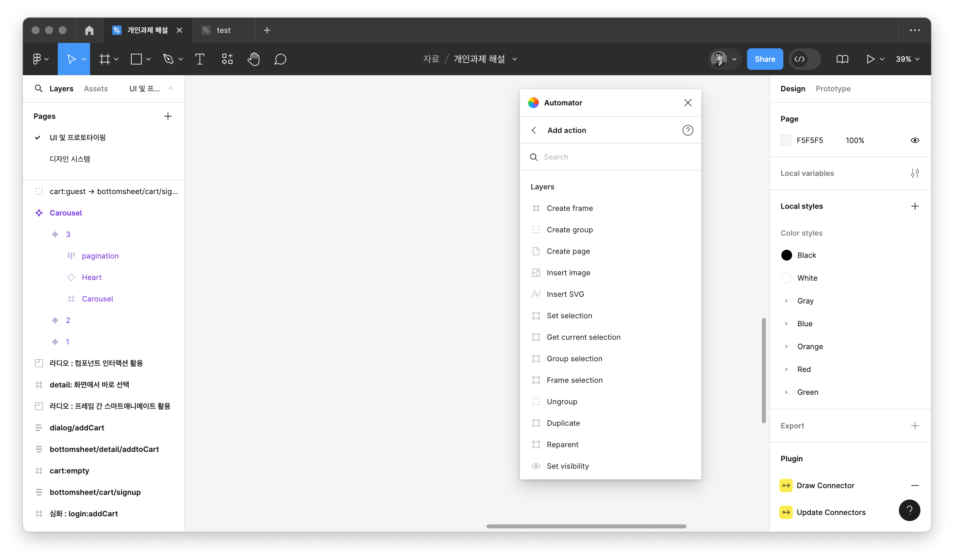Expand the Frame tools dropdown arrow
Image resolution: width=954 pixels, height=560 pixels.
[116, 59]
